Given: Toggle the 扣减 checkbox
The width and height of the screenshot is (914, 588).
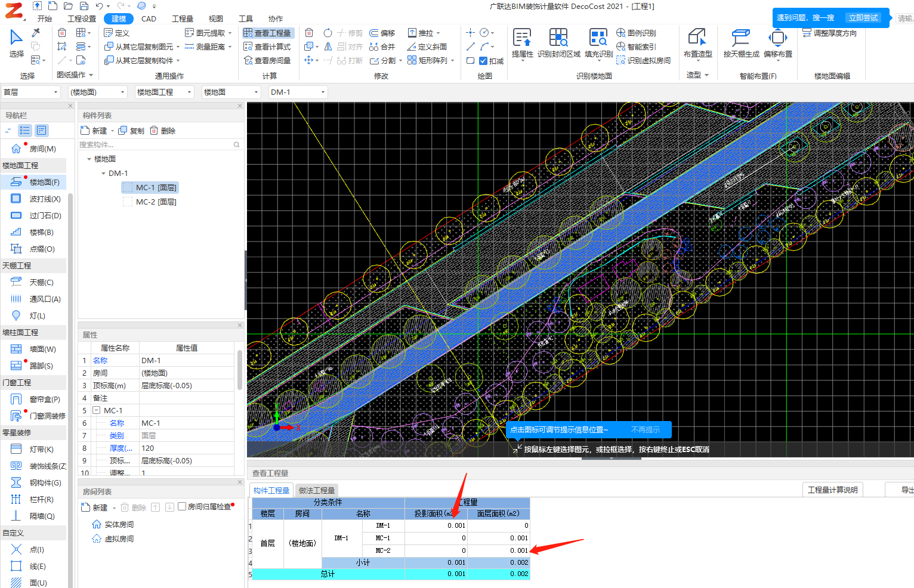Looking at the screenshot, I should [x=483, y=61].
